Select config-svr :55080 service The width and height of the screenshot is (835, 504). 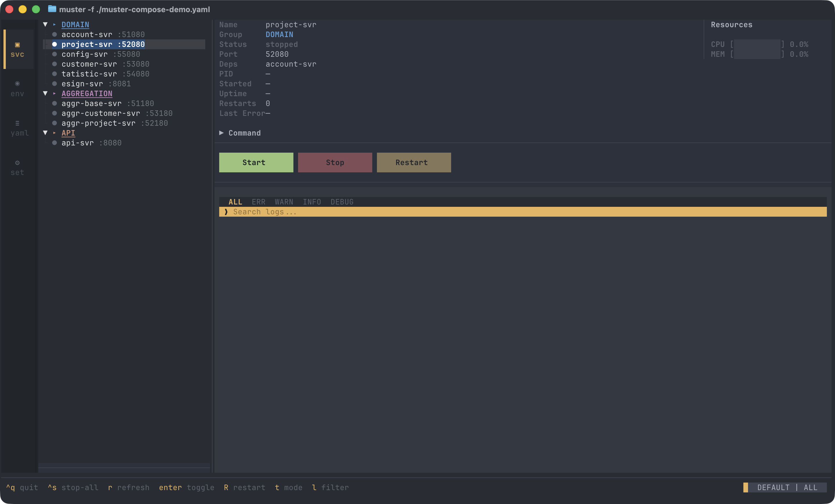point(101,54)
